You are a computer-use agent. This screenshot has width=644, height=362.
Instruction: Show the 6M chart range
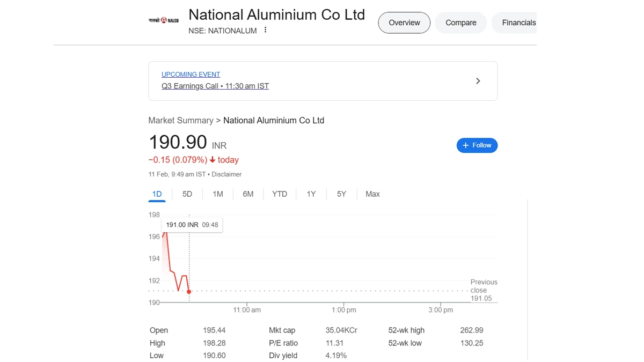[x=248, y=194]
